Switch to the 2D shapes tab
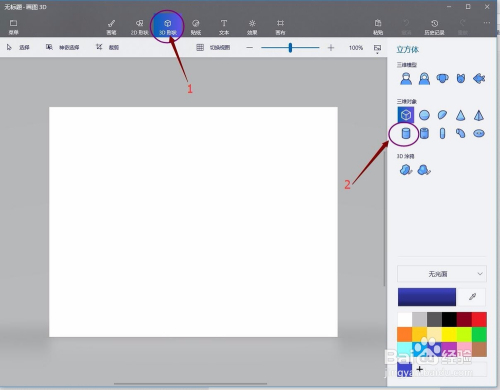Screen dimensions: 500x390 (139, 27)
